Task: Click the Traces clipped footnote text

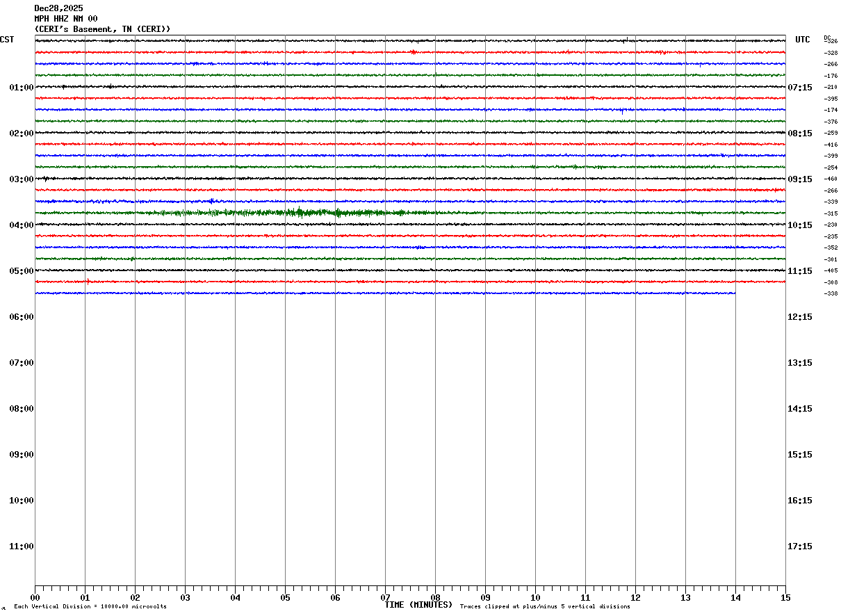Action: tap(545, 607)
